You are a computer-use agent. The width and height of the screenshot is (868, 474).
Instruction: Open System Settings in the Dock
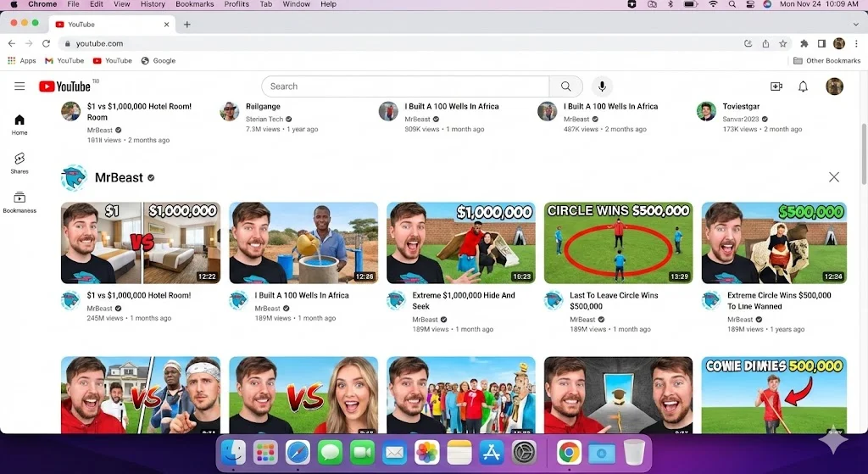pyautogui.click(x=524, y=453)
